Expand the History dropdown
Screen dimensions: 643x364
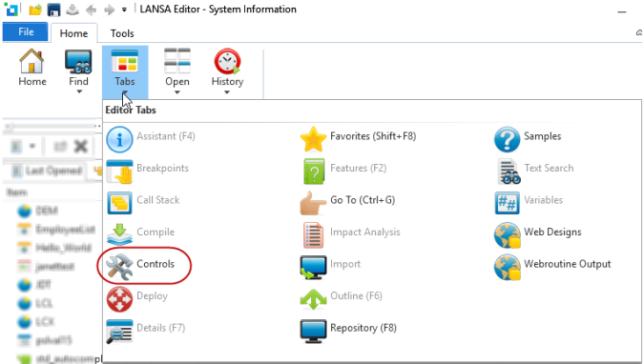tap(227, 92)
